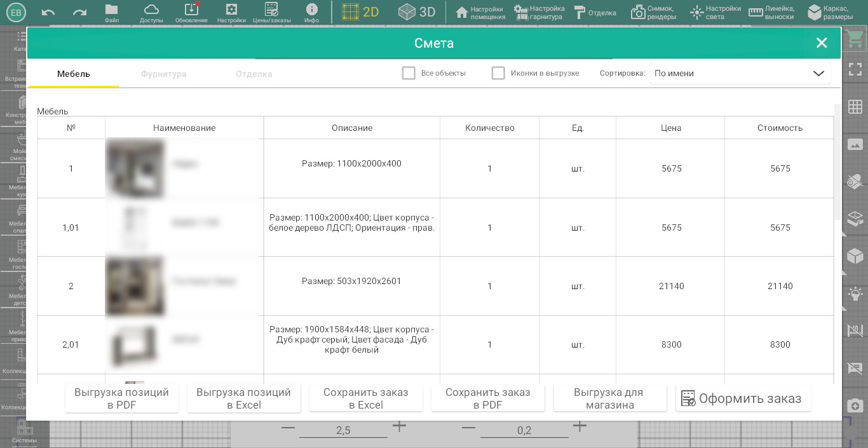Switch to the Фурнитура tab
The image size is (868, 448).
point(163,74)
